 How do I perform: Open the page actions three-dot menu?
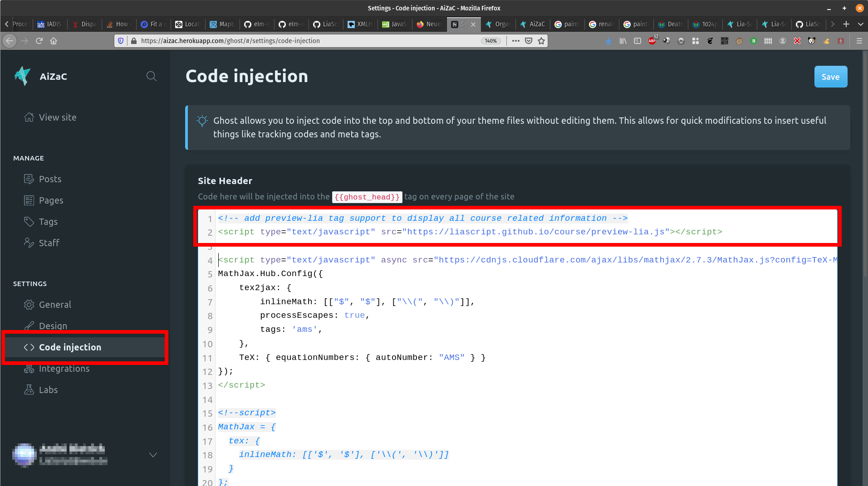(516, 41)
